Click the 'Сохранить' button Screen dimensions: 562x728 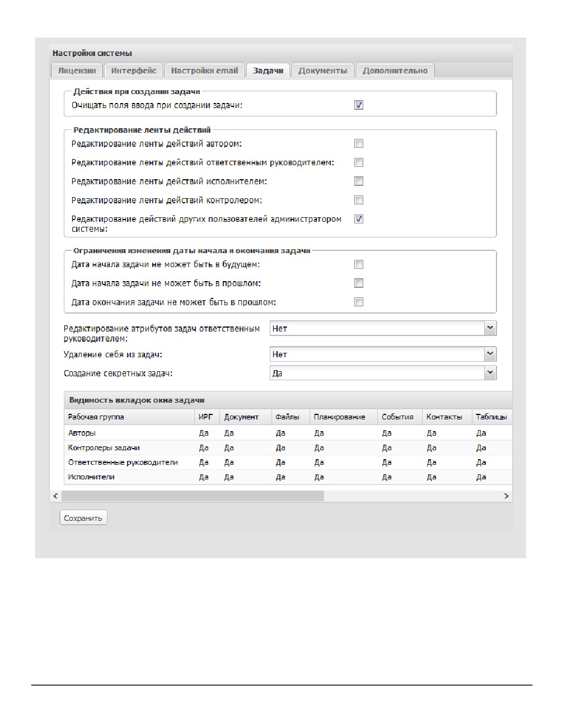(x=83, y=518)
